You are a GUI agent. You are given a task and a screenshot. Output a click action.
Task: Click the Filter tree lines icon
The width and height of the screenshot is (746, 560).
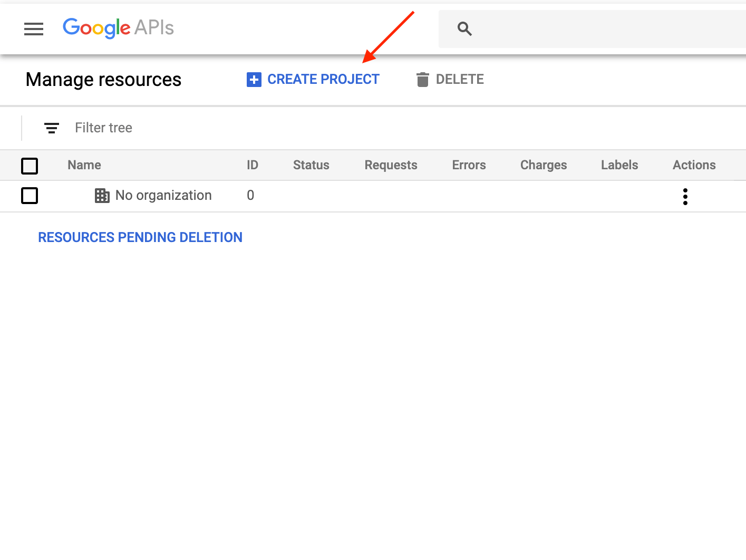coord(52,128)
